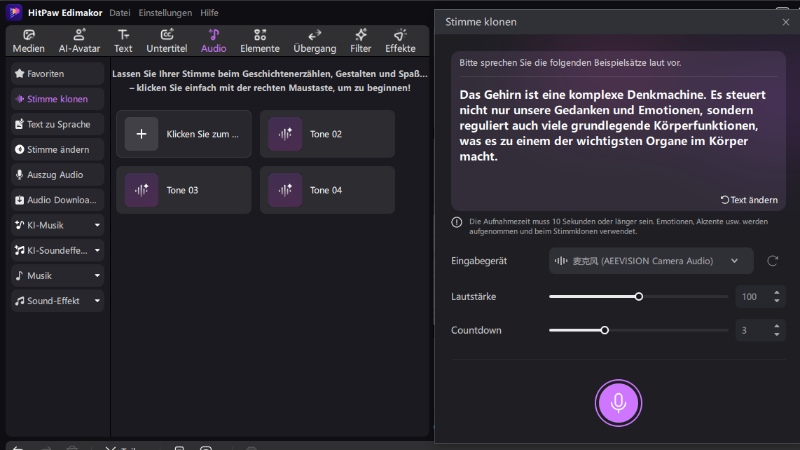Screen dimensions: 800x450
Task: Open the AI-Avatar toolbar section
Action: tap(79, 40)
